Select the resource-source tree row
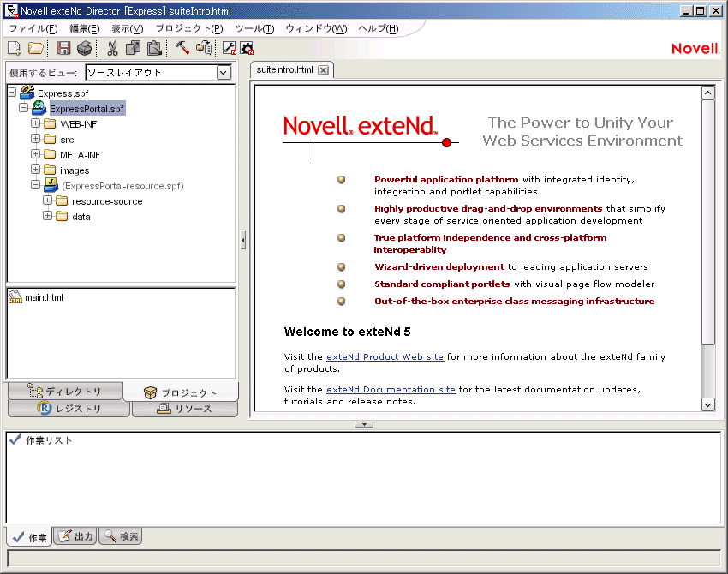728x574 pixels. 107,201
